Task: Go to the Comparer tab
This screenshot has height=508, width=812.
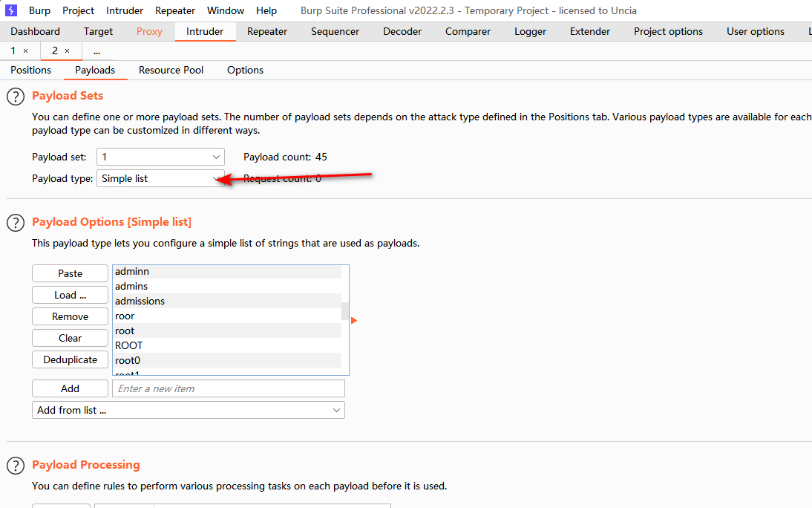Action: [468, 31]
